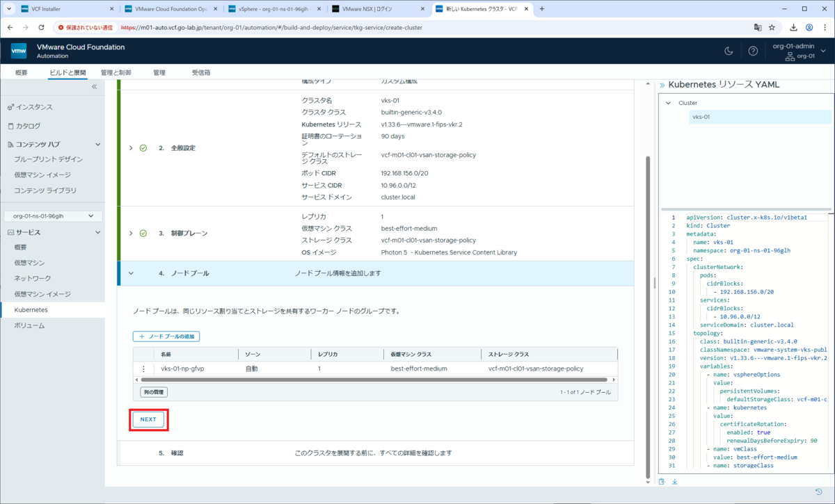
Task: Open 仮想マシン under サービス
Action: coord(29,263)
